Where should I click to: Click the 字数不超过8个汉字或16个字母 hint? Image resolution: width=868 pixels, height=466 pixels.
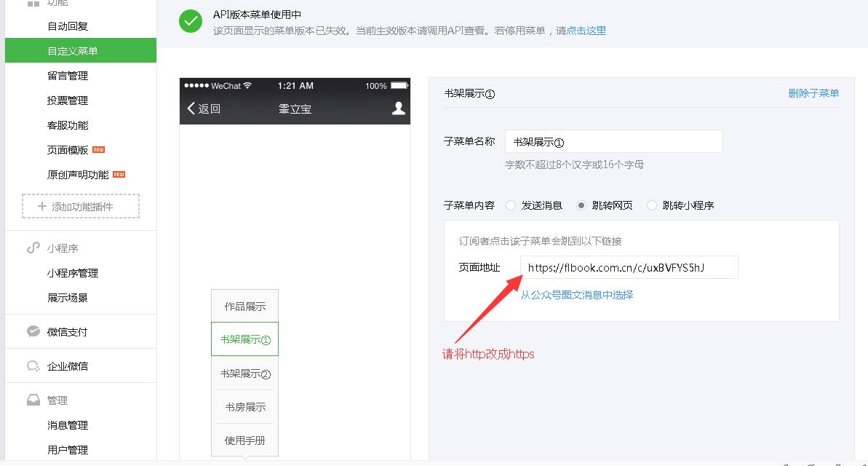[574, 165]
